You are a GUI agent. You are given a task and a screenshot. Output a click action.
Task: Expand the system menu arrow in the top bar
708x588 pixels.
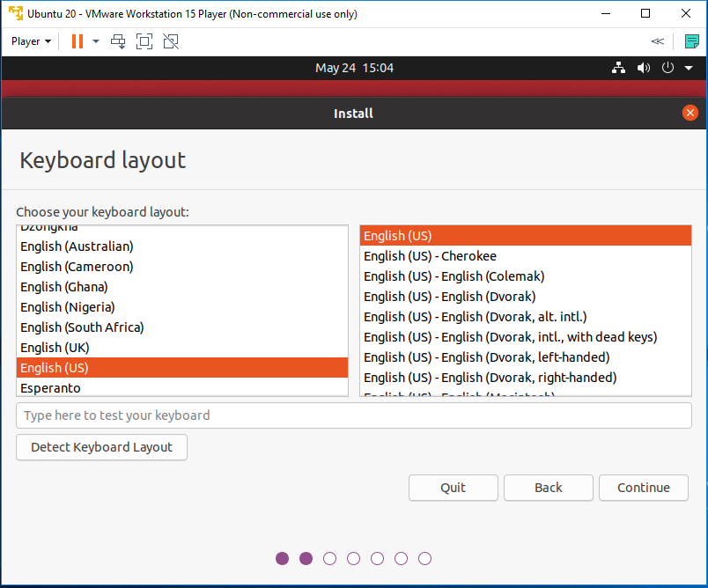[689, 68]
